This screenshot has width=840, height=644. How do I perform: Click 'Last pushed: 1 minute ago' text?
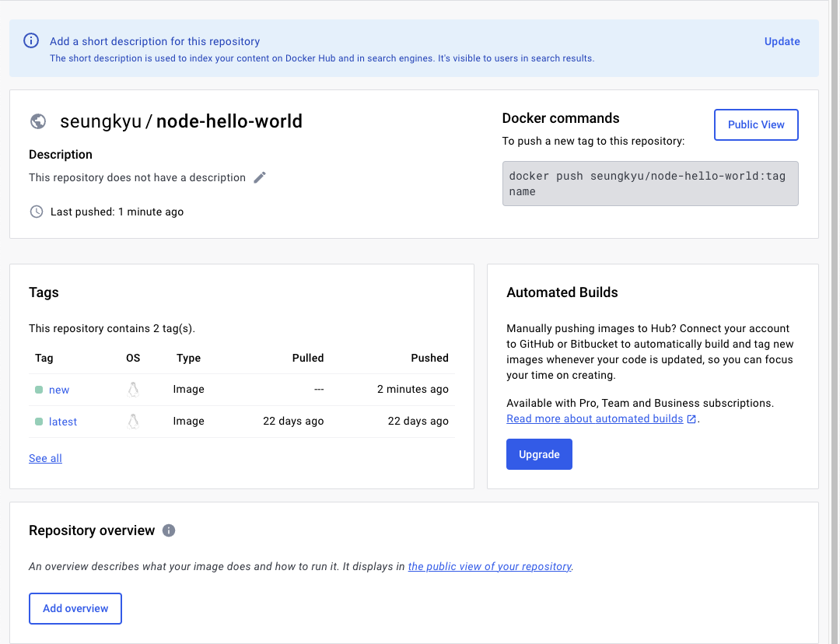[117, 212]
